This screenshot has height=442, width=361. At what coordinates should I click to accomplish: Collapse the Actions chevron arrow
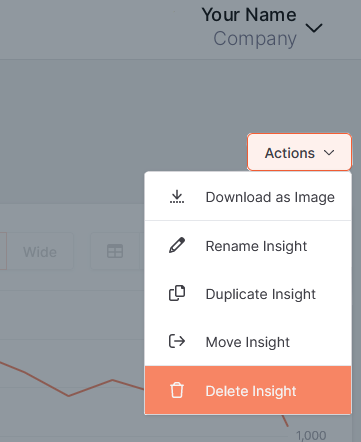pos(329,153)
